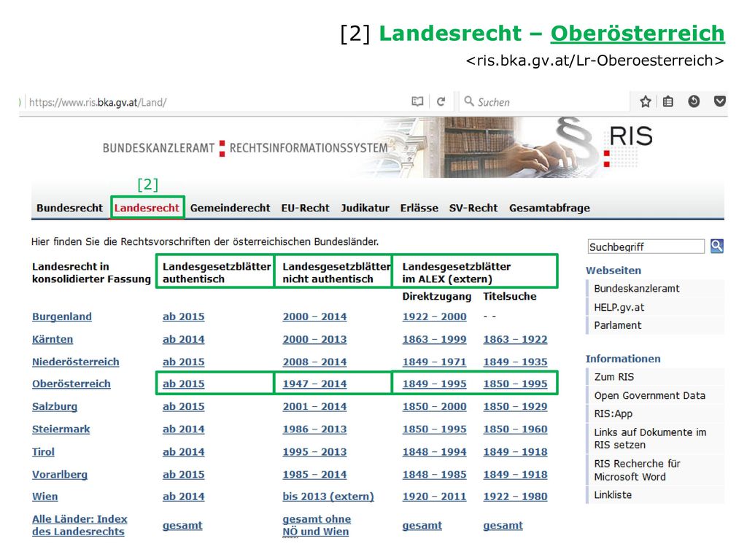Open Niederösterreich '2008 – 2014' link
747x560 pixels.
pyautogui.click(x=314, y=362)
